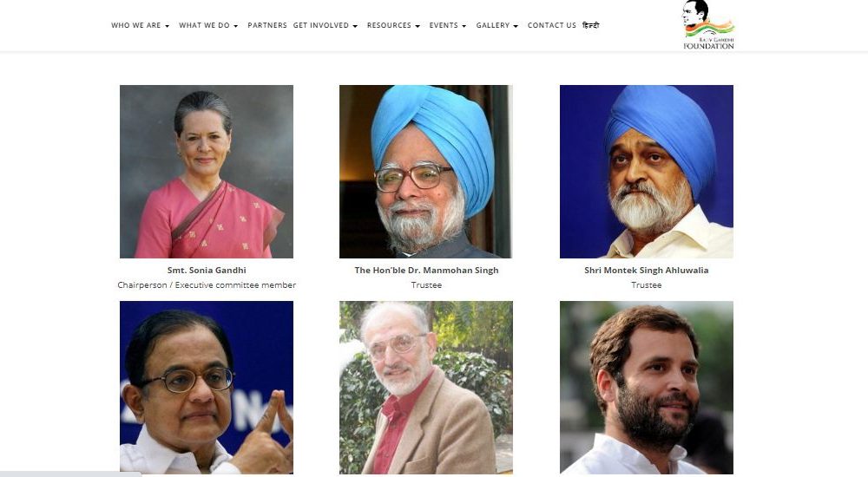Open the photo of man with raised hands
Screen dimensions: 868x477
point(207,388)
